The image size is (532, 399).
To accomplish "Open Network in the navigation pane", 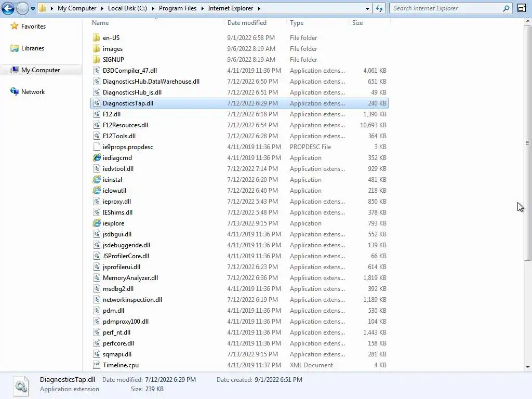I will coord(33,91).
